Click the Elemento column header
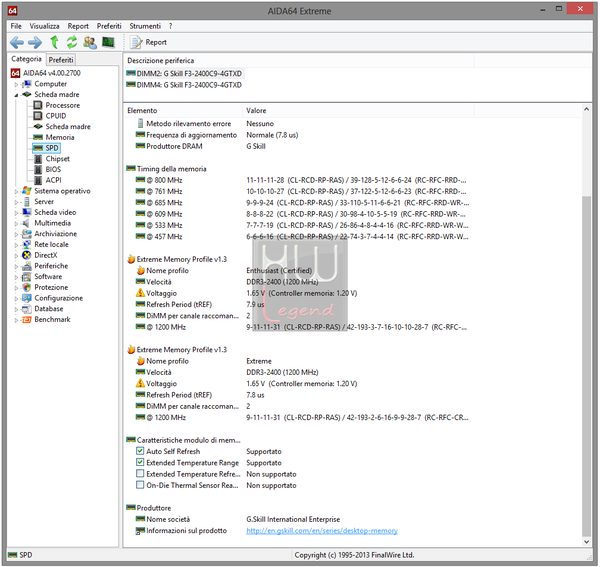The image size is (600, 567). coord(183,111)
